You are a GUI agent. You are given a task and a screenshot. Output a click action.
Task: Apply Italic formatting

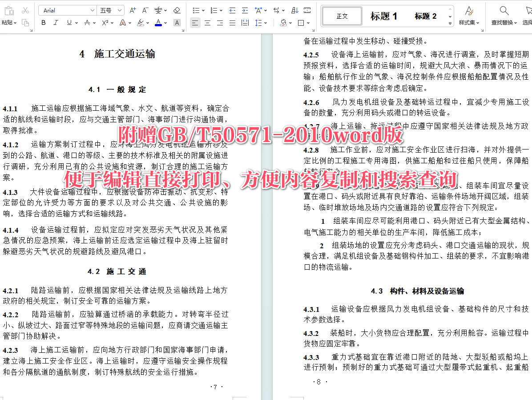coord(56,23)
